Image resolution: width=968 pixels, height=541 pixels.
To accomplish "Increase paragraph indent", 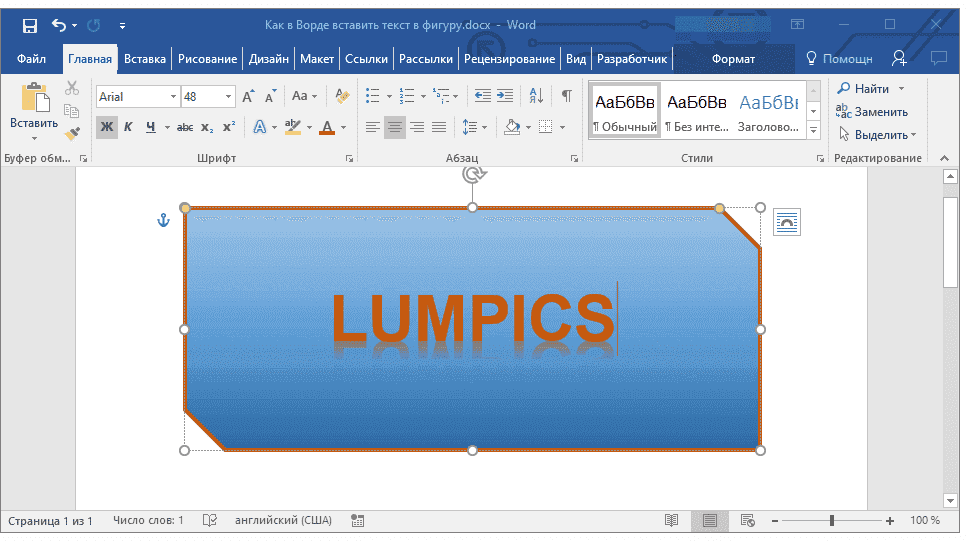I will 505,96.
